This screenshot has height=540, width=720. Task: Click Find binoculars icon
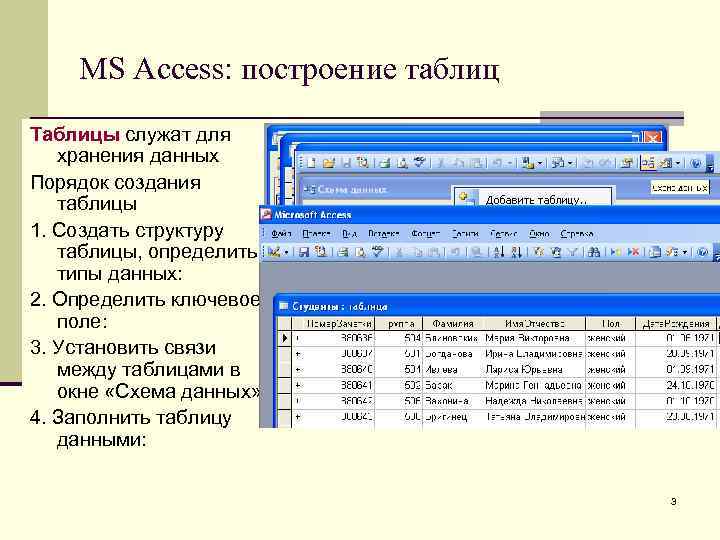594,252
